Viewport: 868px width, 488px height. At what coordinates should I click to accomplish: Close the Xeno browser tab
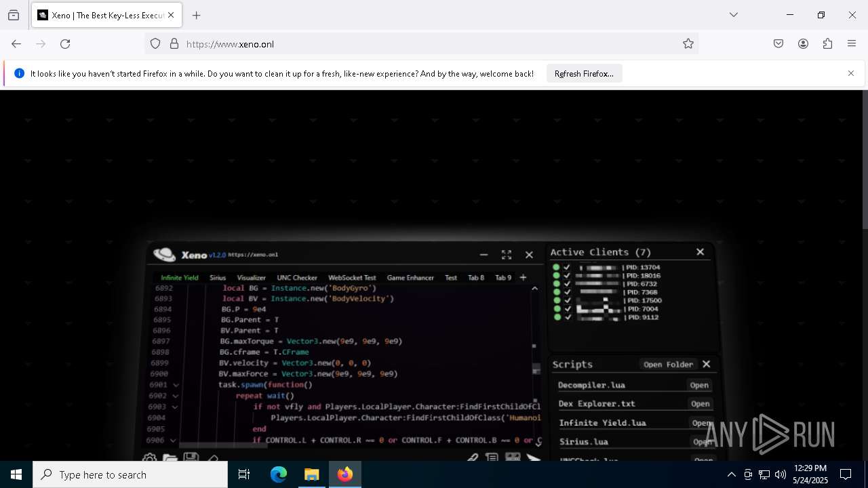171,15
